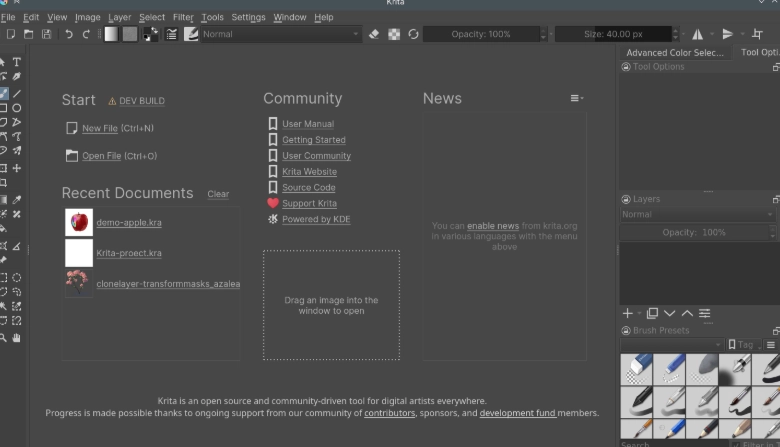
Task: Click the reload original preset icon
Action: pos(413,34)
